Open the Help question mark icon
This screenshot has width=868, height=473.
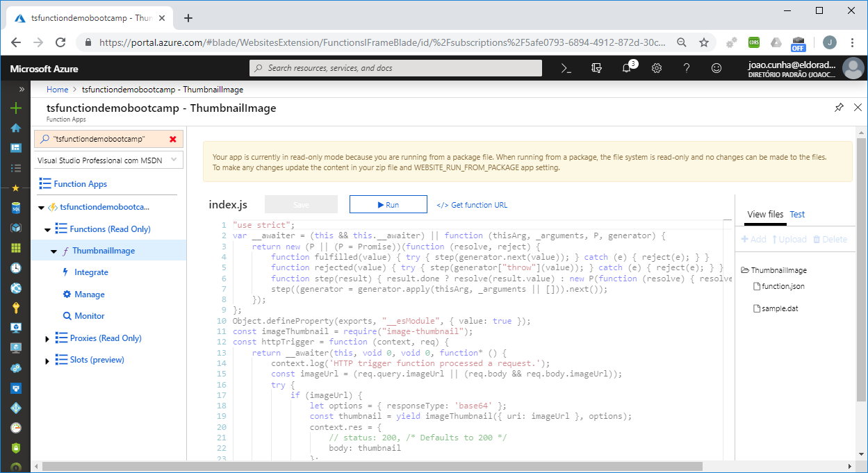click(x=687, y=68)
